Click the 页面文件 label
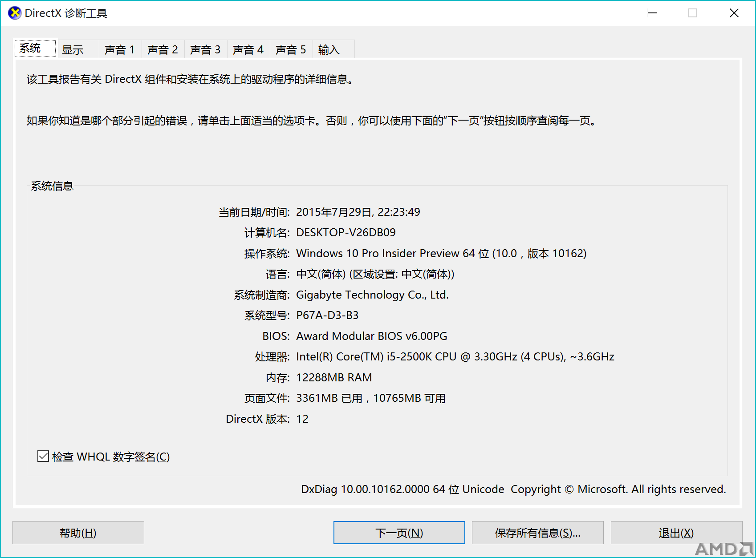Screen dimensions: 756x558 [267, 398]
